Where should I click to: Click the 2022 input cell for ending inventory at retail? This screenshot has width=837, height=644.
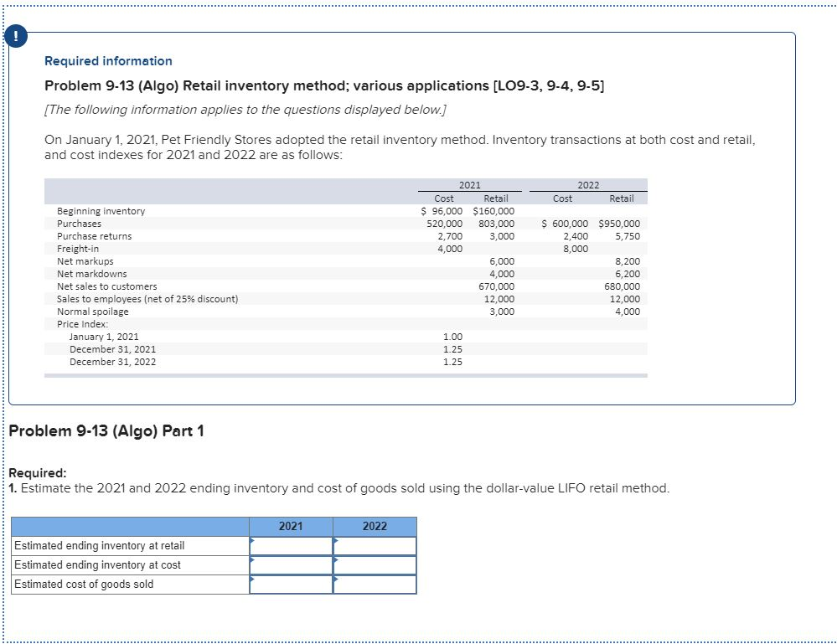tap(375, 544)
